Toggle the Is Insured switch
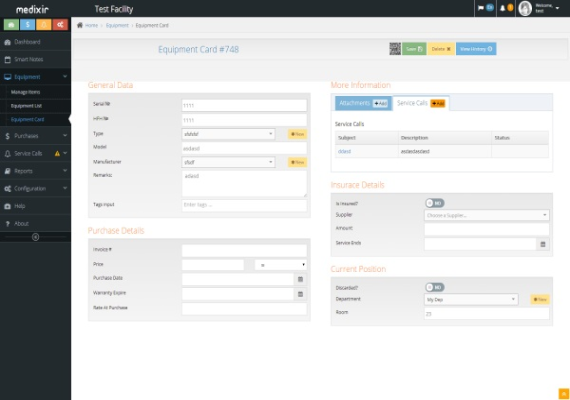The image size is (570, 400). (x=435, y=203)
